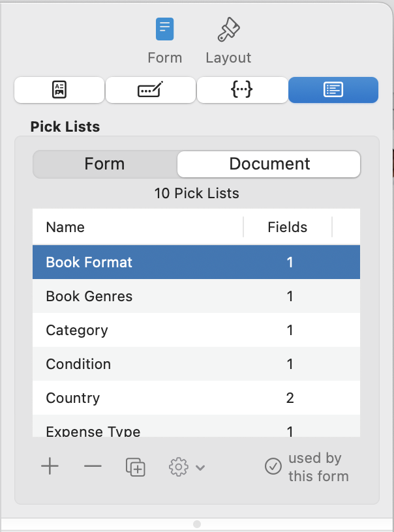The image size is (394, 532).
Task: Open the Layout paintbrush inspector
Action: (228, 30)
